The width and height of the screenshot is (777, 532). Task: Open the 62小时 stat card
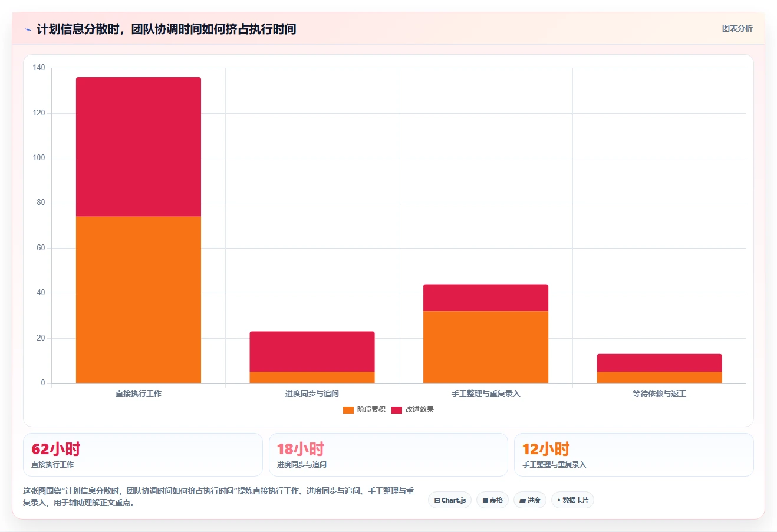pos(143,455)
